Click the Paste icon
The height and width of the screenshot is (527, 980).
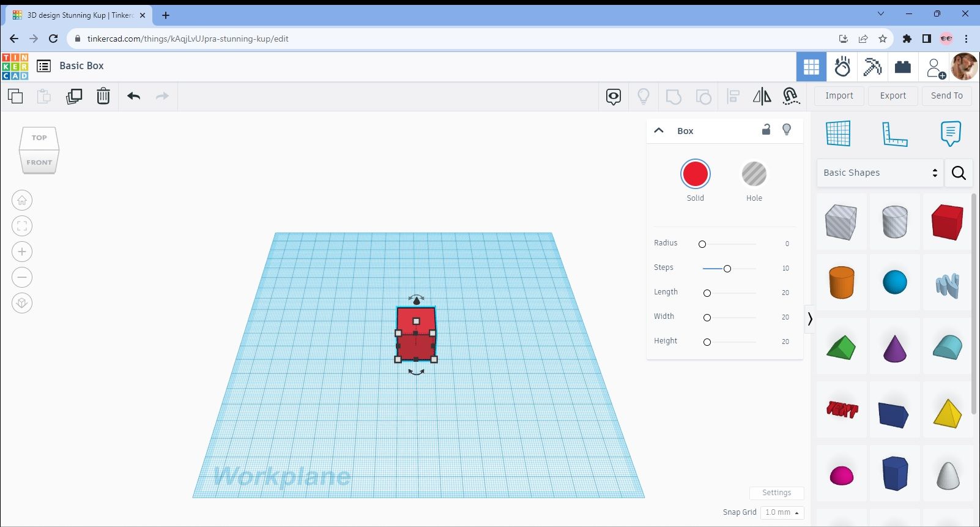[43, 96]
